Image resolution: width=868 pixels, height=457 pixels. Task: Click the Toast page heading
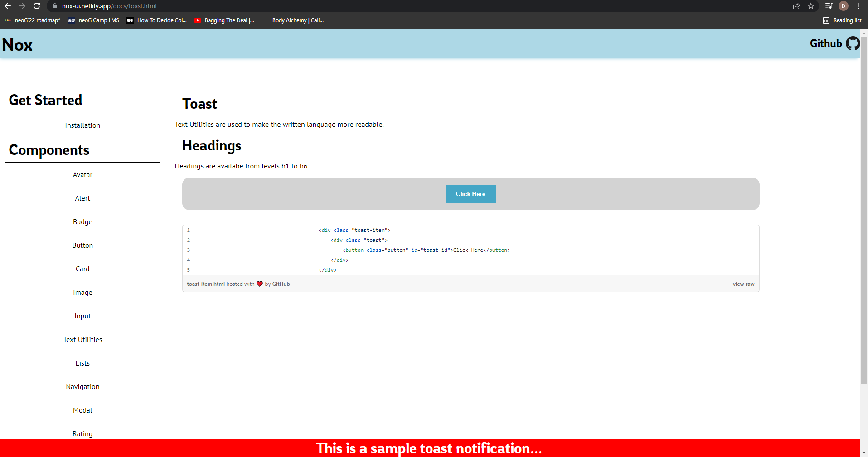point(199,104)
